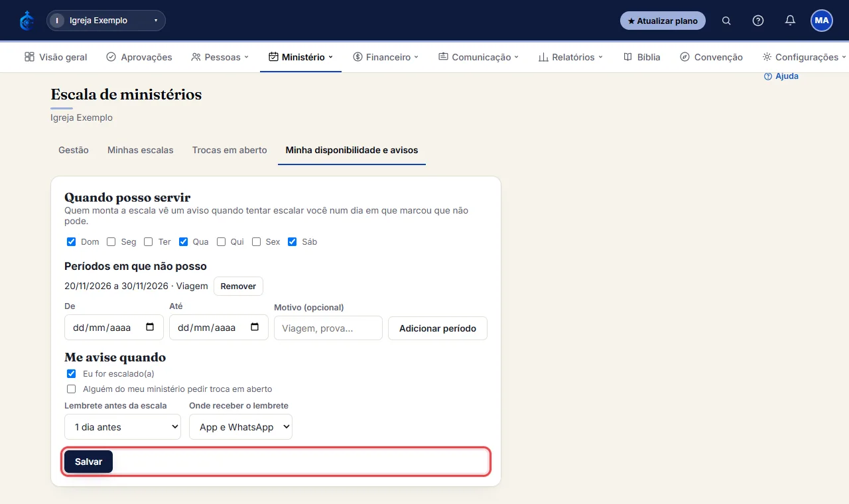849x504 pixels.
Task: Check the Sex weekday checkbox
Action: click(257, 242)
